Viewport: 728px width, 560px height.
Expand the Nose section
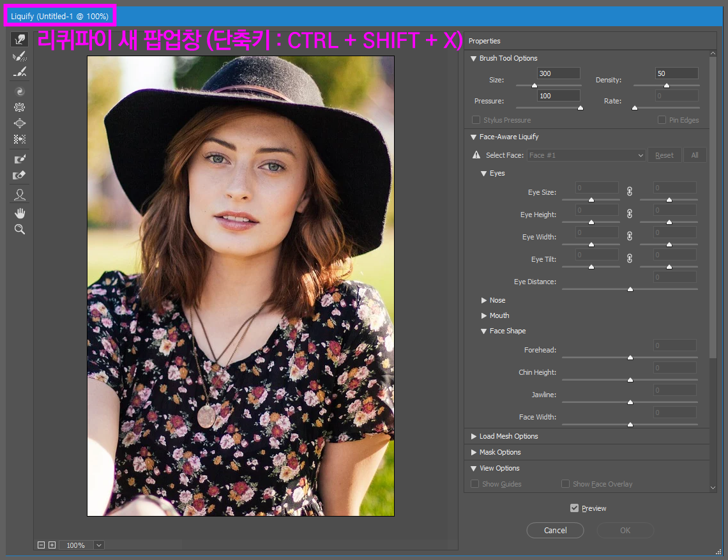click(x=484, y=300)
